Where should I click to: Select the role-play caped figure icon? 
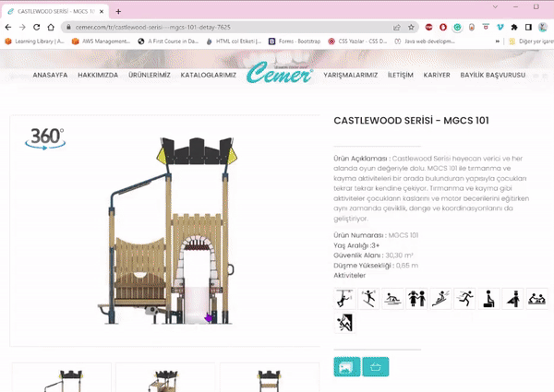[512, 299]
